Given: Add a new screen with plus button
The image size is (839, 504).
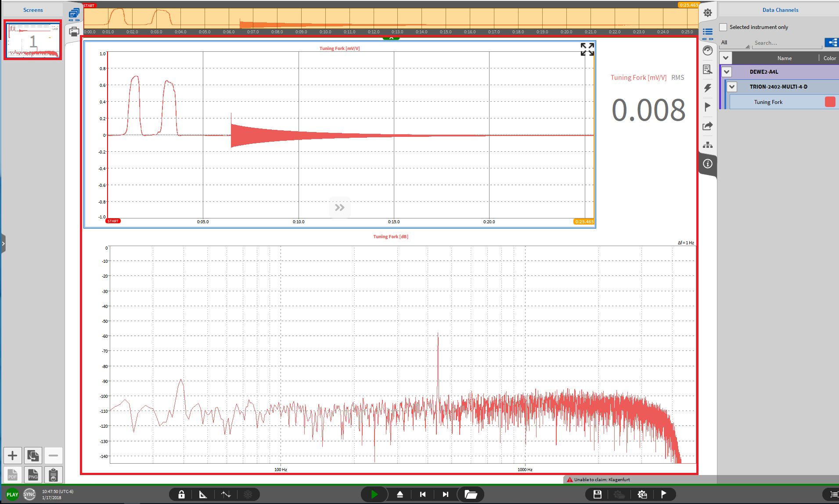Looking at the screenshot, I should click(13, 456).
